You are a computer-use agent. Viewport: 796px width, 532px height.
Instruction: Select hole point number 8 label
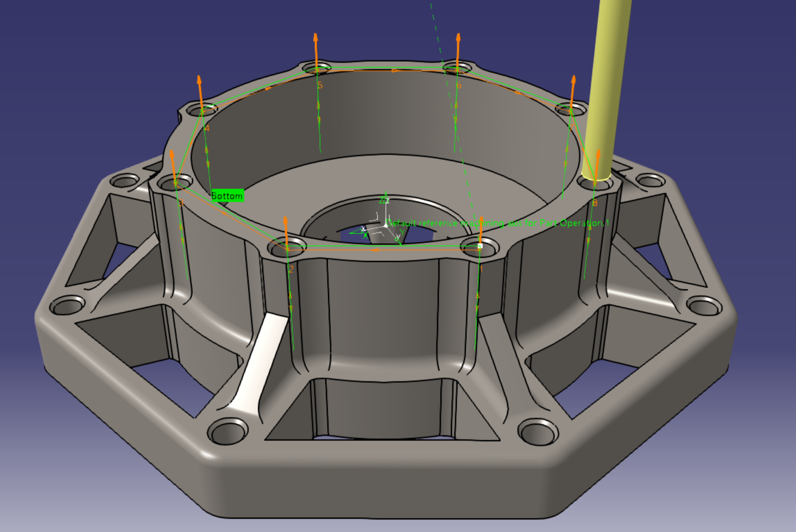(595, 203)
